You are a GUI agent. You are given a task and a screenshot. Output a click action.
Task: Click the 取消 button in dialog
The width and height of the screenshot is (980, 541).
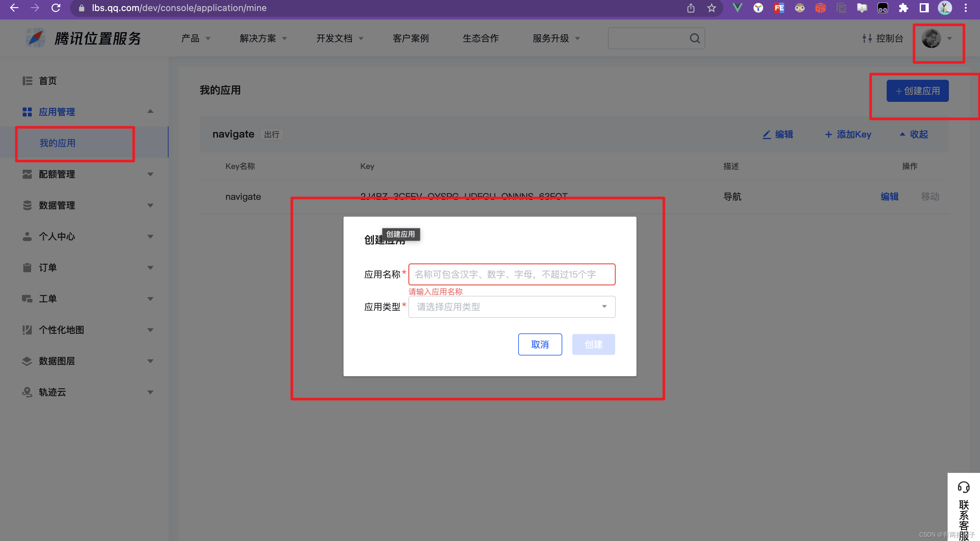click(x=540, y=344)
